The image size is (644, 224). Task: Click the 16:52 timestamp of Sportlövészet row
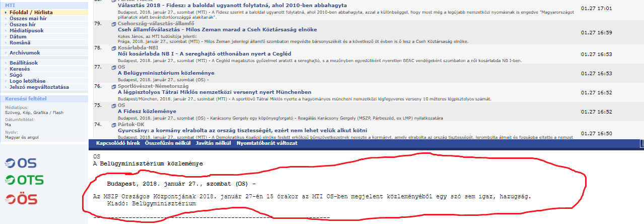tap(596, 92)
